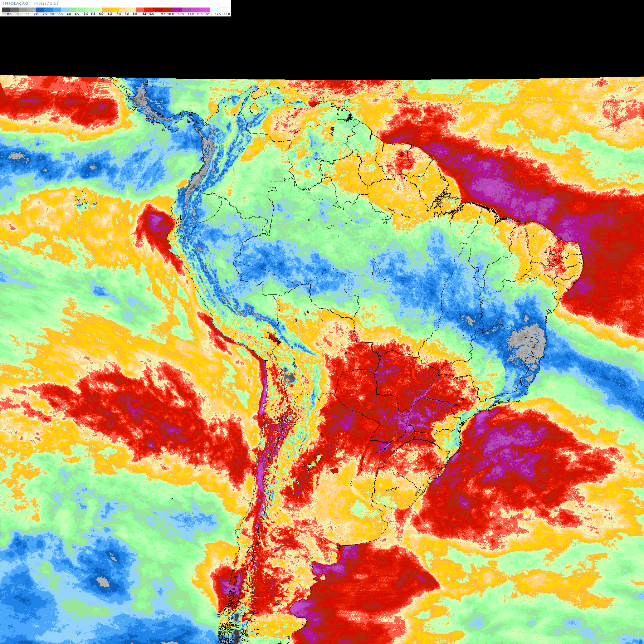Click the '1.5' legend value
This screenshot has width=644, height=644.
pos(27,14)
